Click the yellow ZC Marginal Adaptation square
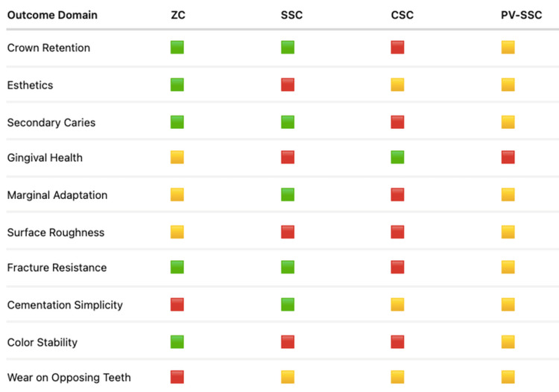The width and height of the screenshot is (559, 392). (177, 195)
